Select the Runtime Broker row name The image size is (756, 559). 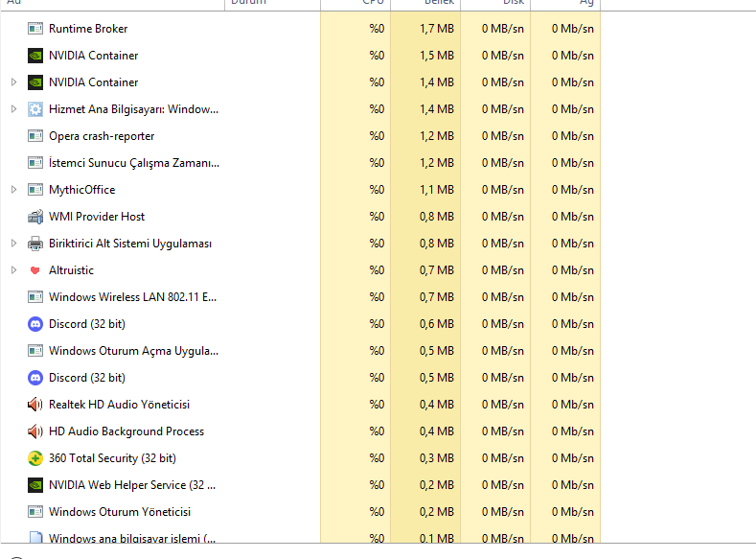[x=88, y=29]
